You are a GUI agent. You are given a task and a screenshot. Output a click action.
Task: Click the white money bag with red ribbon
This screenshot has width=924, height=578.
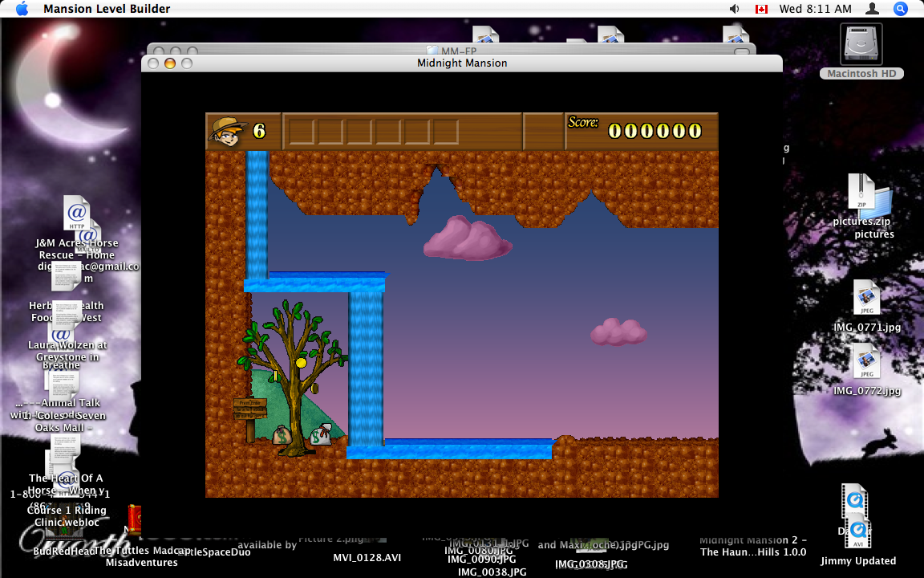coord(321,434)
